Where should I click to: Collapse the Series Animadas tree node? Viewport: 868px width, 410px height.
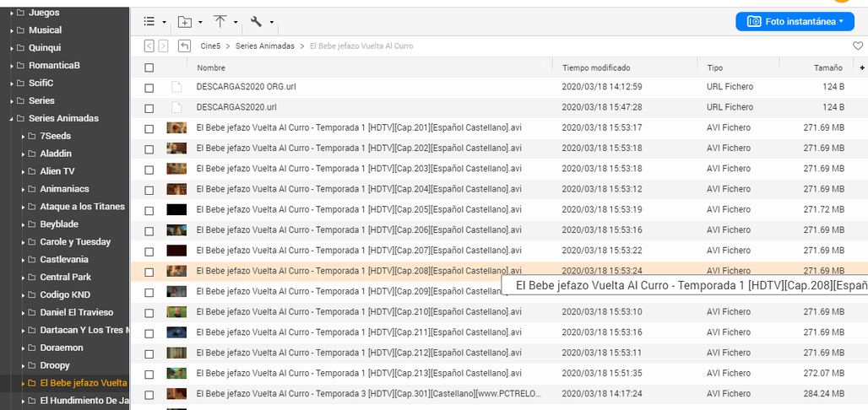point(11,118)
